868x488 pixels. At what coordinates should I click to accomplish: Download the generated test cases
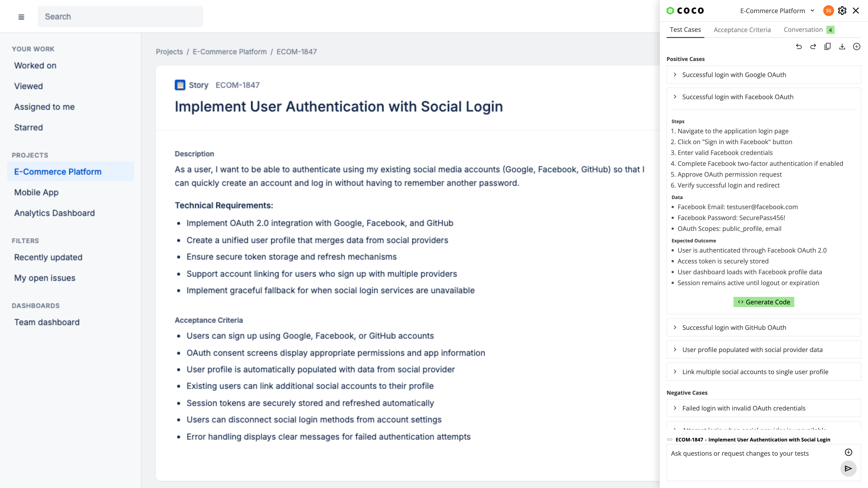coord(842,47)
